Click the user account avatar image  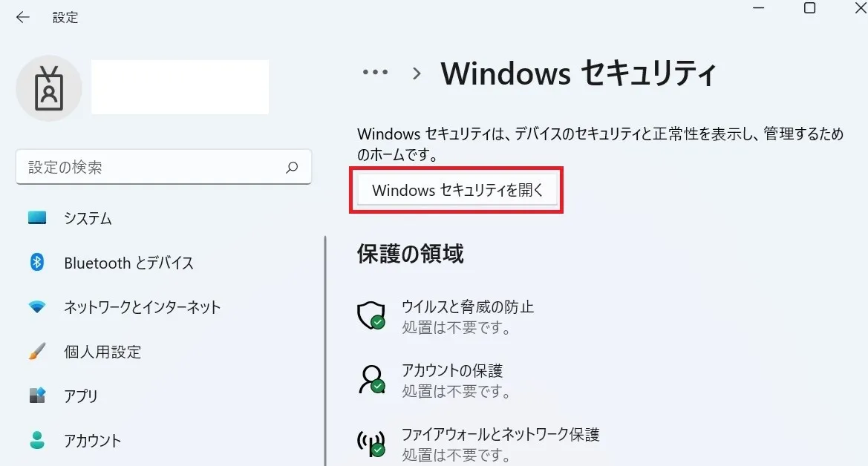click(49, 88)
